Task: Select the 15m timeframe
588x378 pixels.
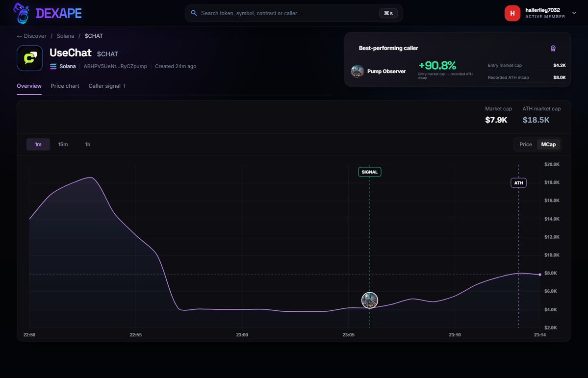Action: pos(63,144)
